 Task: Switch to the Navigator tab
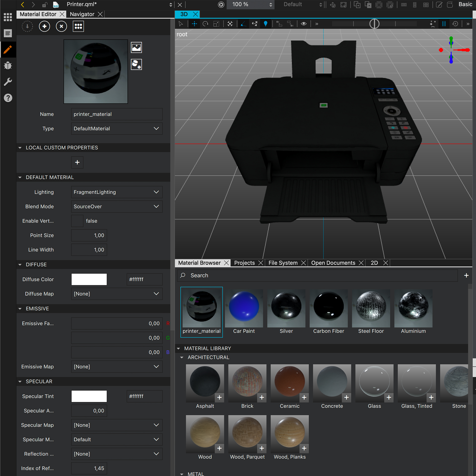point(82,14)
